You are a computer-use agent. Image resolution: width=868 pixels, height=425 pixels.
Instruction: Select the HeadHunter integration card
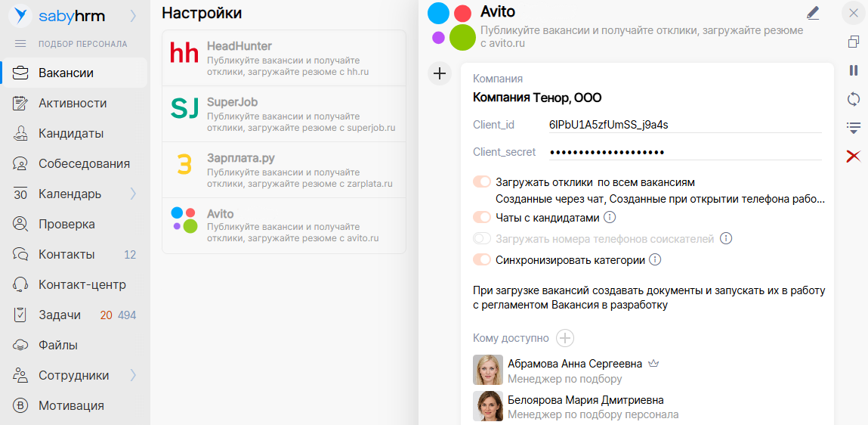pyautogui.click(x=284, y=58)
